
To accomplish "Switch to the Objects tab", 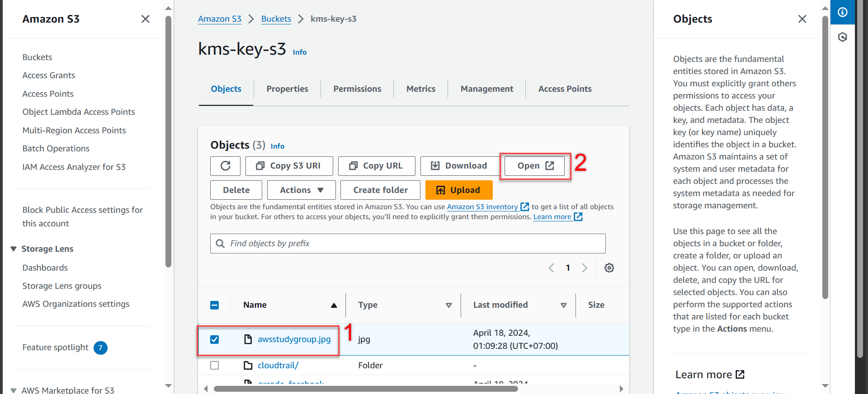I will [x=226, y=89].
